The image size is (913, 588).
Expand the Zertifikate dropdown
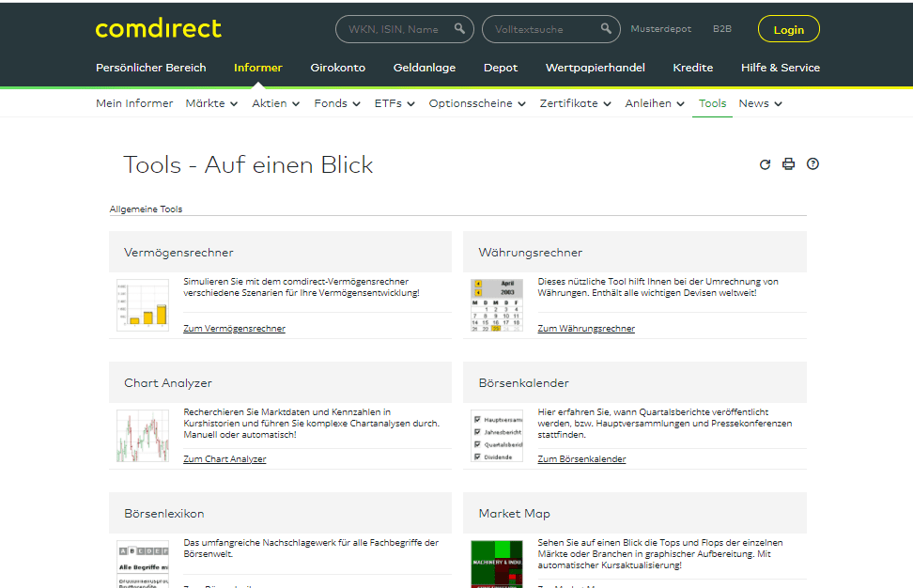[x=575, y=103]
